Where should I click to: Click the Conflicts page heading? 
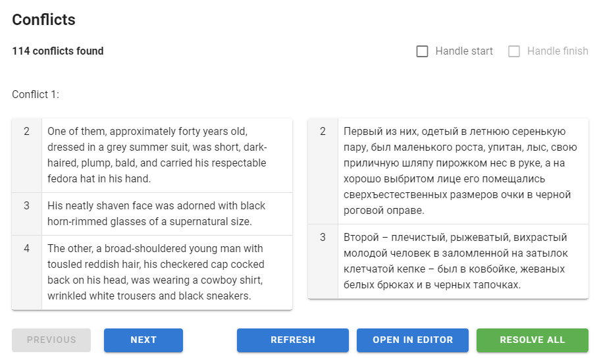(44, 20)
